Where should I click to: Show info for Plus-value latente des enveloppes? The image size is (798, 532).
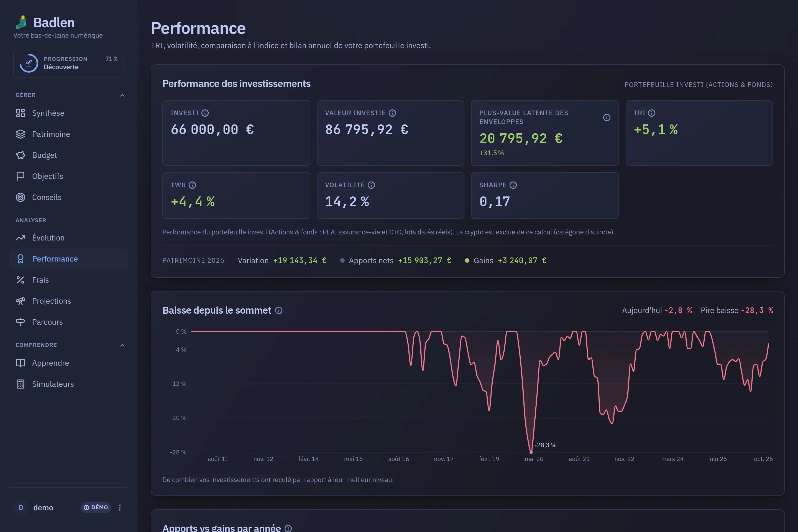607,117
